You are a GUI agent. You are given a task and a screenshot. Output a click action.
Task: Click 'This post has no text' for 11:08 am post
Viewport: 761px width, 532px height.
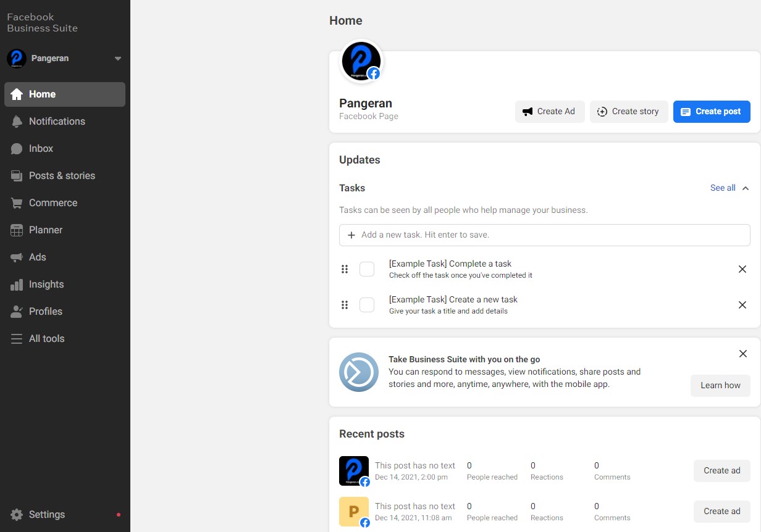click(x=415, y=506)
